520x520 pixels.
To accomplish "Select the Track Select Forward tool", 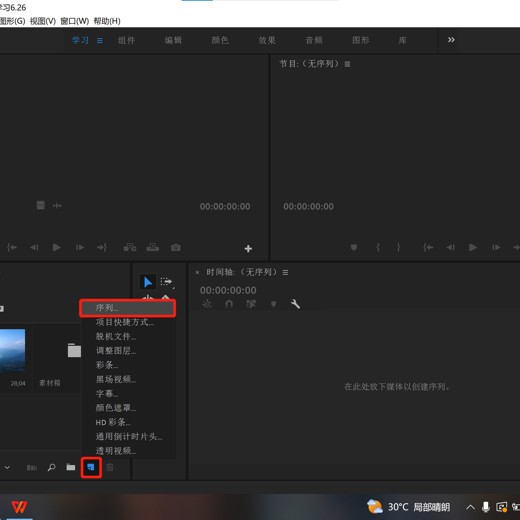I will pyautogui.click(x=166, y=282).
